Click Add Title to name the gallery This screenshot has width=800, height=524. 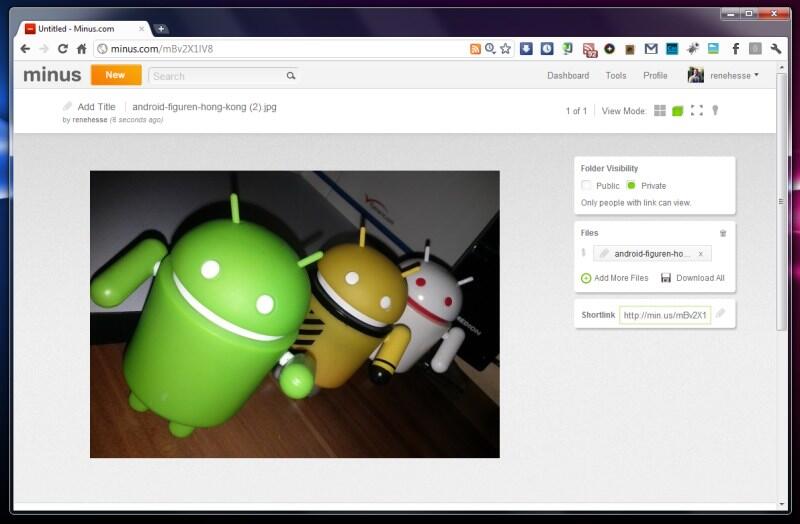click(96, 107)
